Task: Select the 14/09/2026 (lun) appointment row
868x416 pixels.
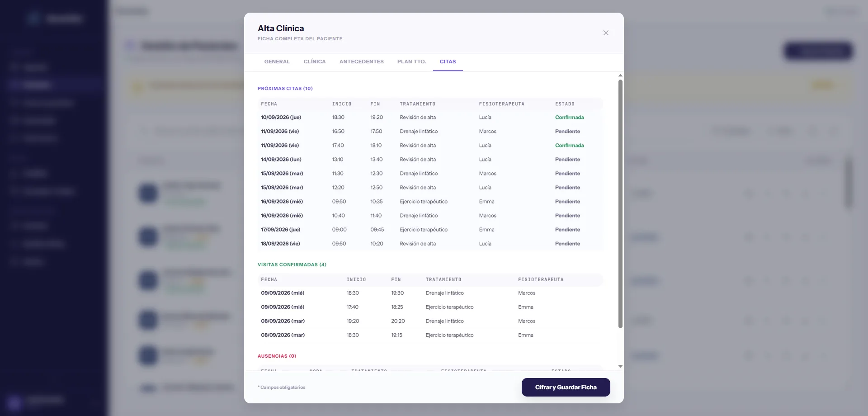Action: pyautogui.click(x=430, y=160)
